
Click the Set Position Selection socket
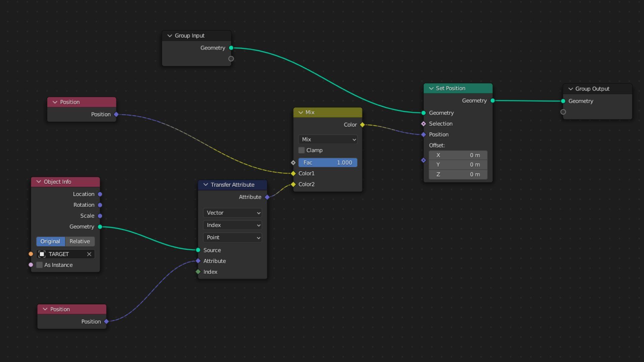(x=423, y=124)
